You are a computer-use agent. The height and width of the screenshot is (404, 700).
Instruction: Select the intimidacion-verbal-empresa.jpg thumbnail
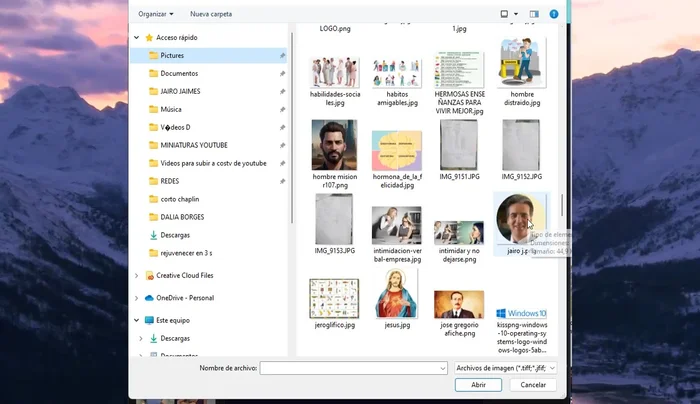(x=397, y=225)
